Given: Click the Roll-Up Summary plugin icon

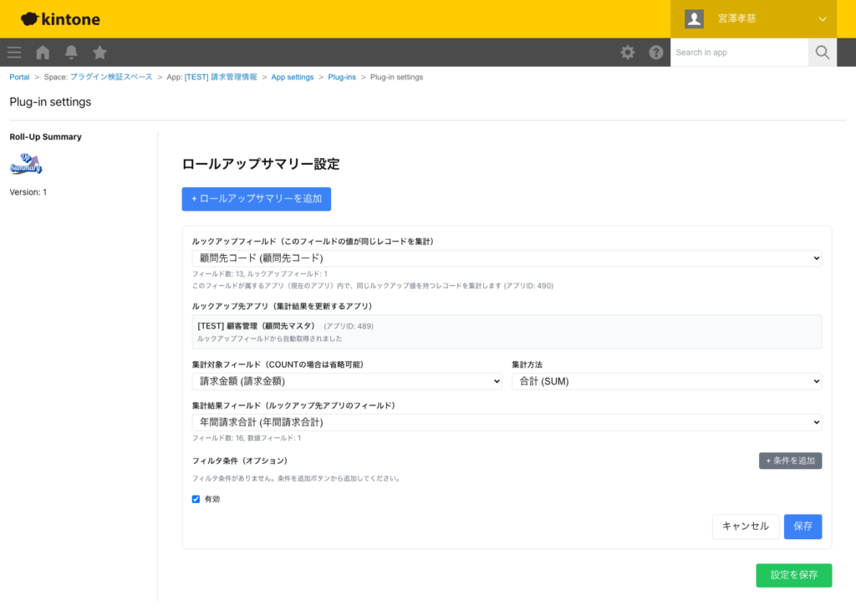Looking at the screenshot, I should tap(26, 164).
